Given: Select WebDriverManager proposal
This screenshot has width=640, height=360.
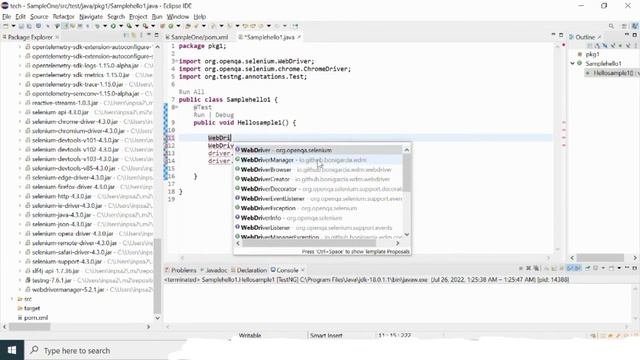Looking at the screenshot, I should [318, 160].
